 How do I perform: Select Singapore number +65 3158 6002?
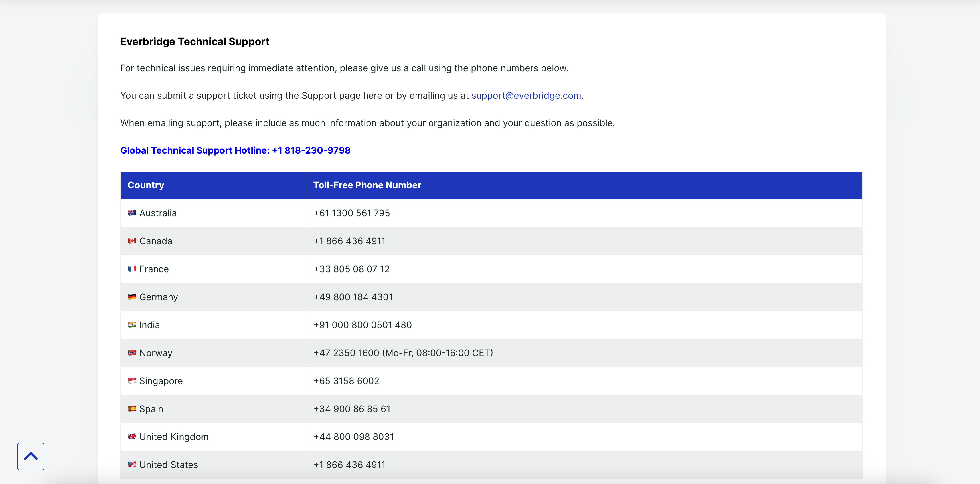click(346, 381)
